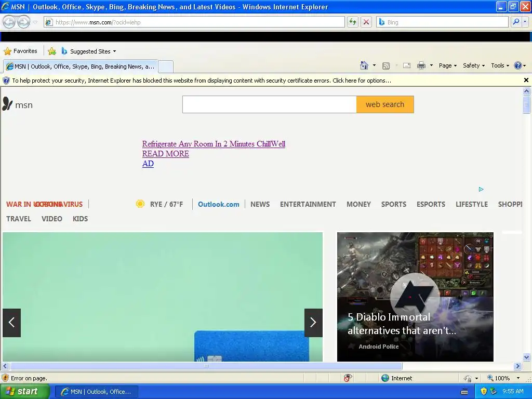Click the Error on page status icon
This screenshot has height=399, width=532.
pos(5,378)
